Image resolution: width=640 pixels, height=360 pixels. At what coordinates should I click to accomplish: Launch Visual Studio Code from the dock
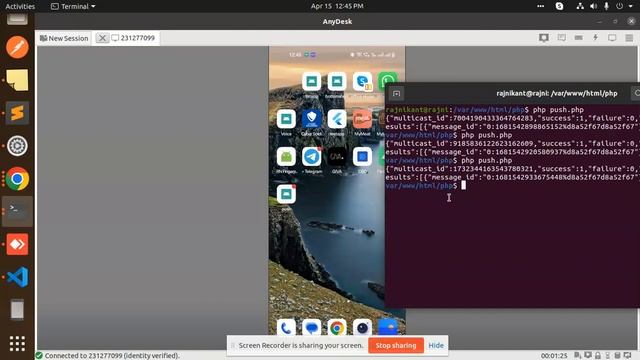click(x=17, y=277)
